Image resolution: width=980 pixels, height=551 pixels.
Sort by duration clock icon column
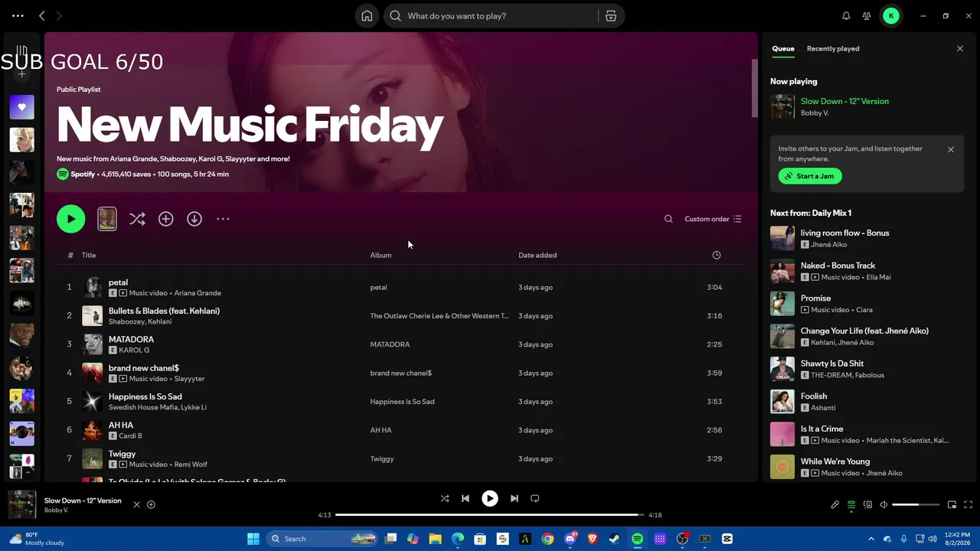[717, 255]
